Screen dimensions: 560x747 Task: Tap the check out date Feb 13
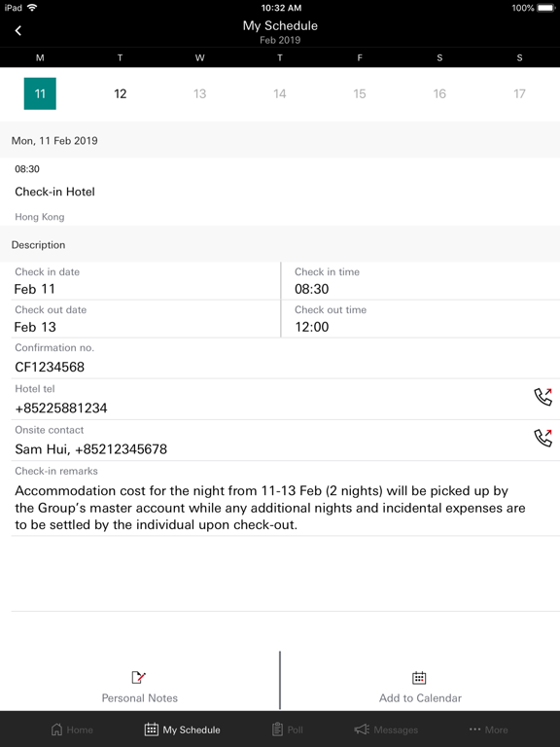tap(35, 327)
